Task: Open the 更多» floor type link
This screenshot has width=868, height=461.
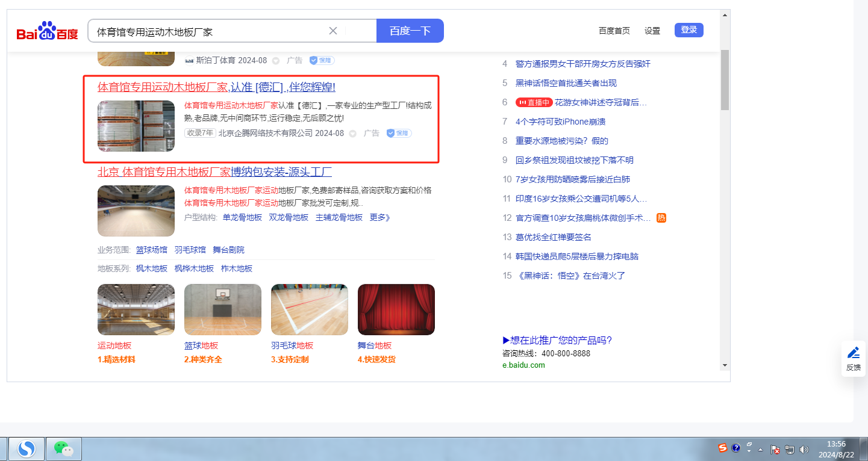Action: [x=380, y=217]
